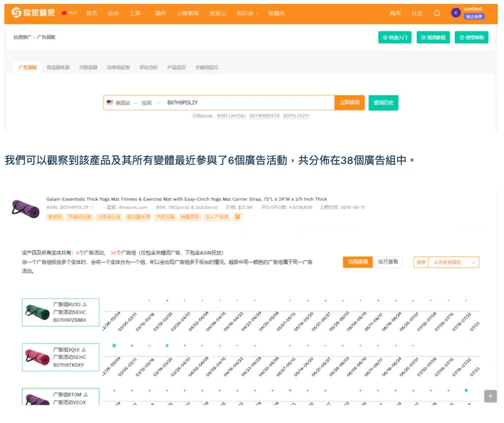504x423 pixels.
Task: Use example ASIN B08FLKHG8J
Action: 231,116
